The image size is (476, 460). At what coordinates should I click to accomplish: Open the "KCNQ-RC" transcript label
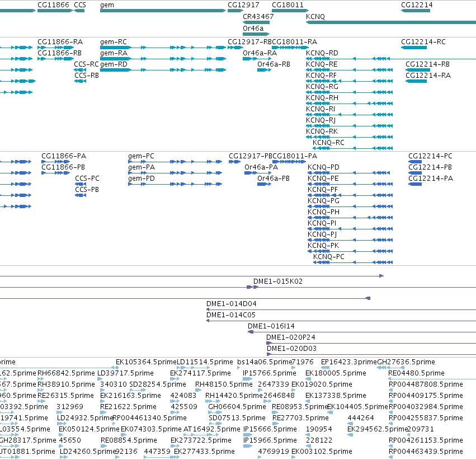click(328, 142)
